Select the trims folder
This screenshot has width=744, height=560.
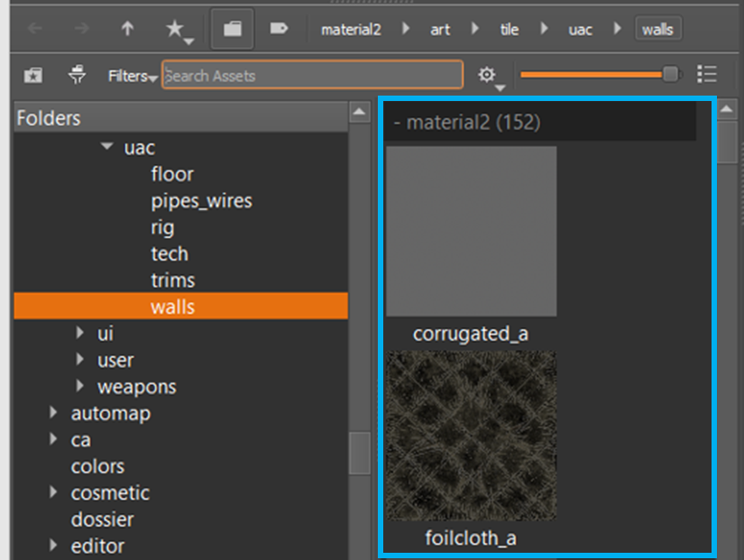tap(173, 280)
